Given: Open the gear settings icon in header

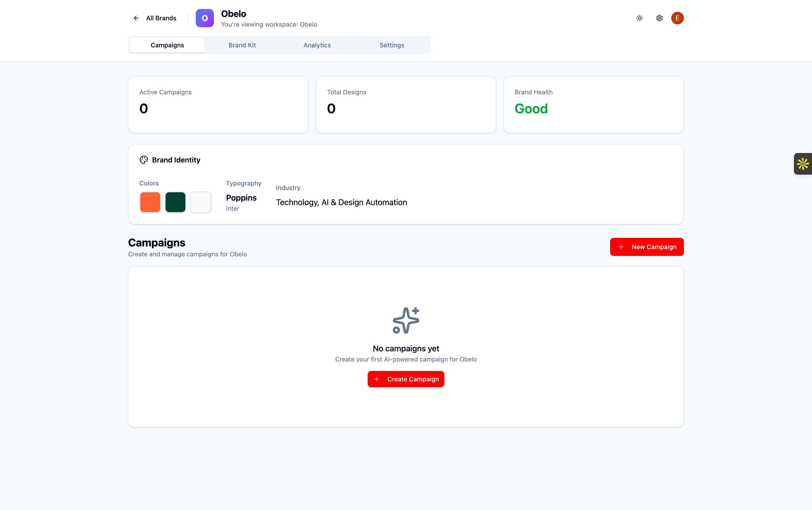Looking at the screenshot, I should [x=659, y=18].
